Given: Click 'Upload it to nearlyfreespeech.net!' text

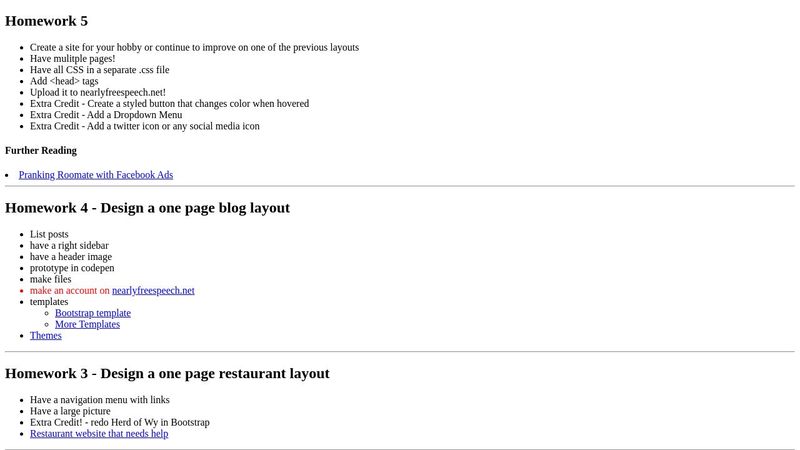Looking at the screenshot, I should [x=97, y=93].
